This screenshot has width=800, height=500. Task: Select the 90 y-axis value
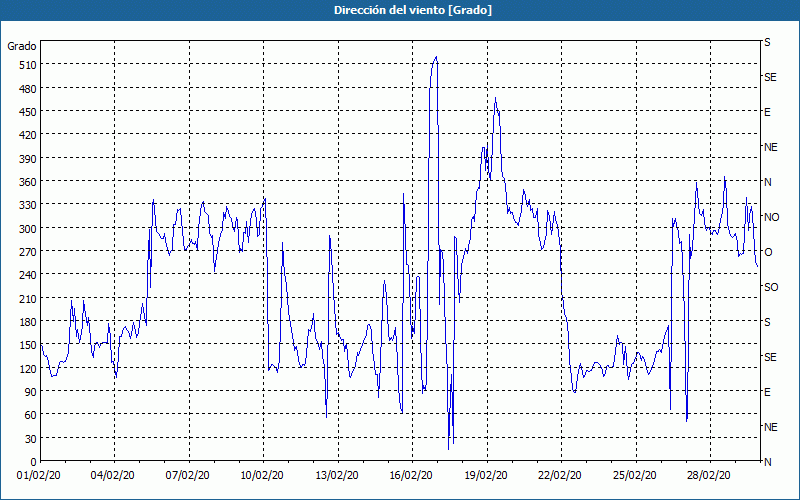coord(30,391)
